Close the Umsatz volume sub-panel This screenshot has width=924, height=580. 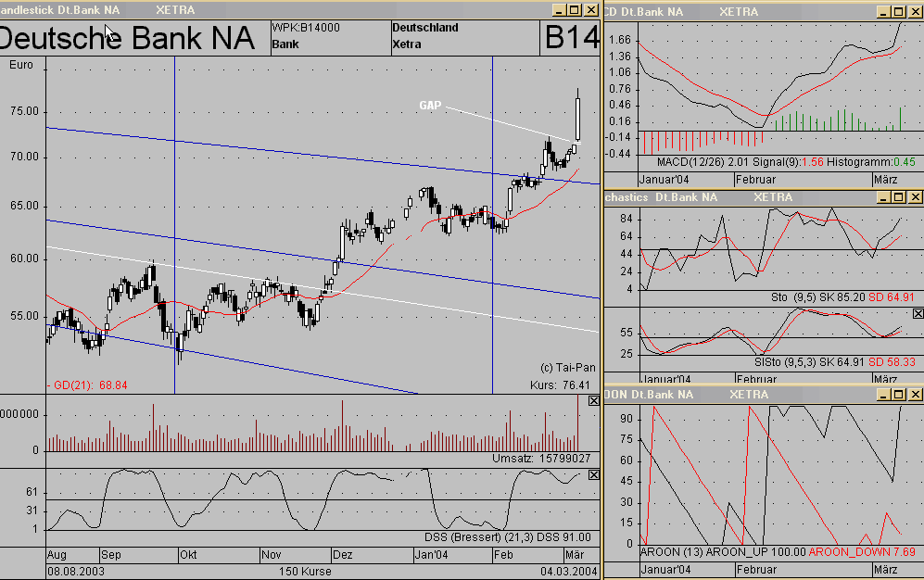point(593,400)
